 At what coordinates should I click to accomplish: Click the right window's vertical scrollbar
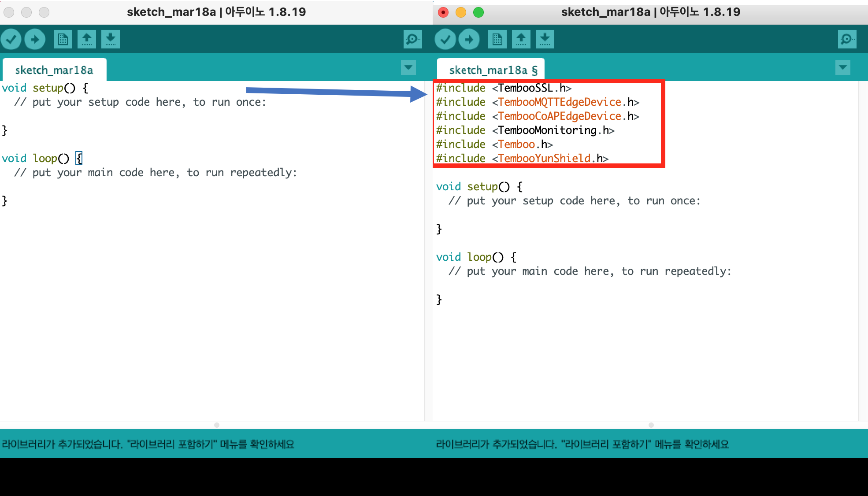863,251
